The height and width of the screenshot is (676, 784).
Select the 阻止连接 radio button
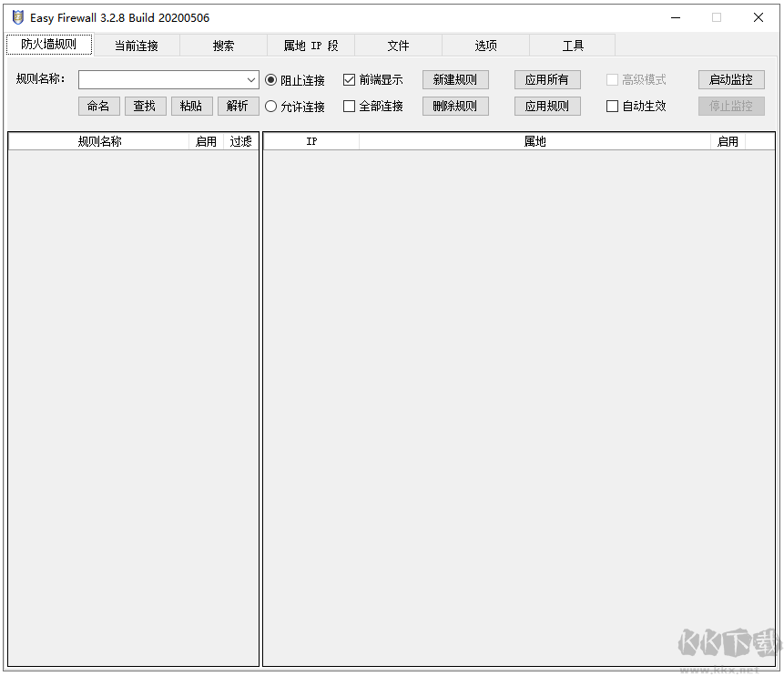tap(270, 79)
